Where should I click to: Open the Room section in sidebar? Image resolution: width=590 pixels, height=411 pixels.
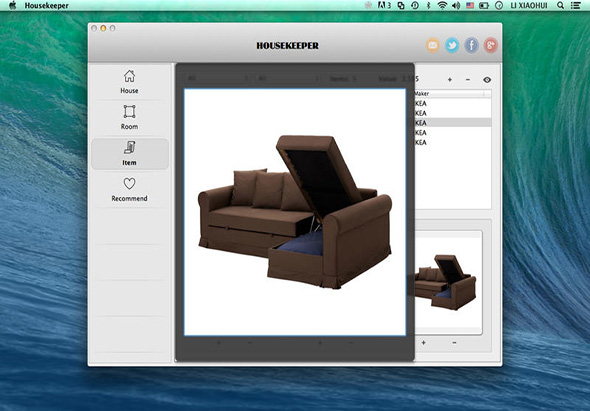coord(129,117)
